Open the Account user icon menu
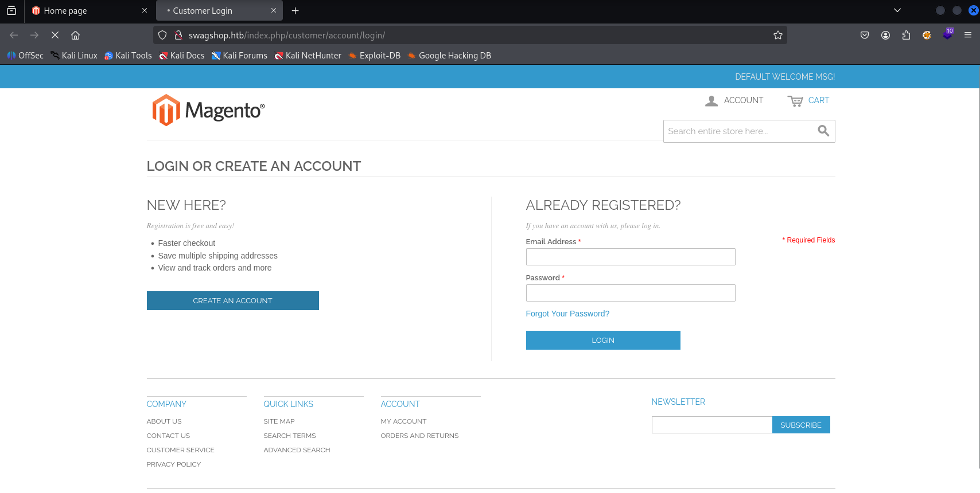 click(x=711, y=101)
